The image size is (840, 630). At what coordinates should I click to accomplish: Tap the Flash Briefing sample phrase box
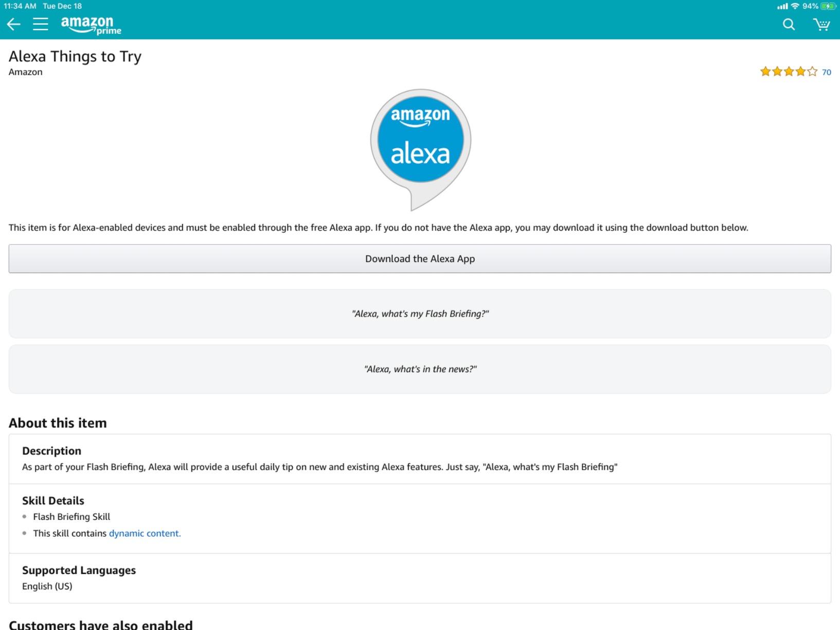click(x=420, y=313)
